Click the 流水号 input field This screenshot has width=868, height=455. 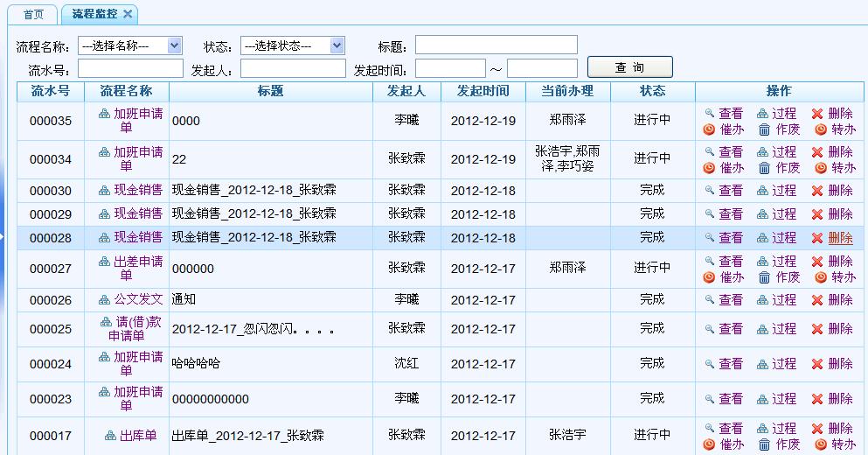tap(130, 68)
